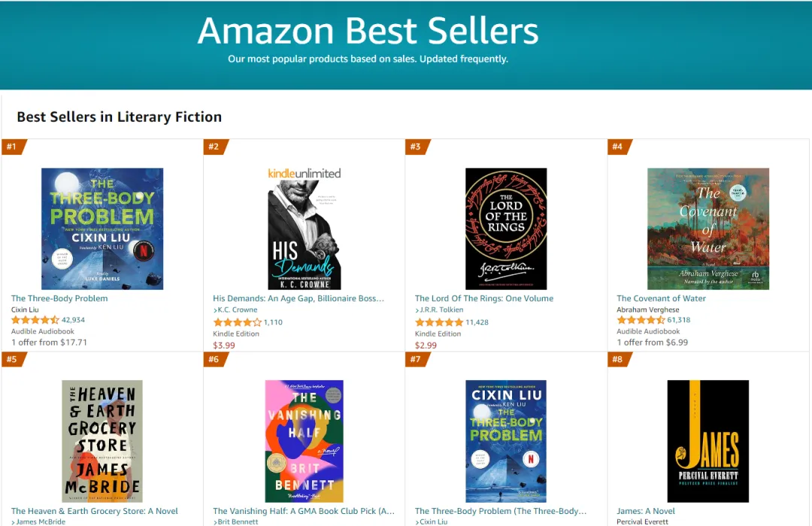Visit Brit Bennett author page
The image size is (812, 526).
237,521
